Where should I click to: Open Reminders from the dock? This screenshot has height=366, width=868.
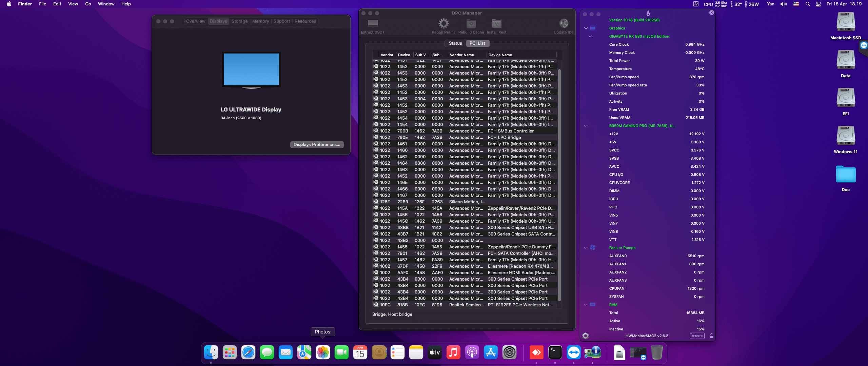pyautogui.click(x=397, y=352)
